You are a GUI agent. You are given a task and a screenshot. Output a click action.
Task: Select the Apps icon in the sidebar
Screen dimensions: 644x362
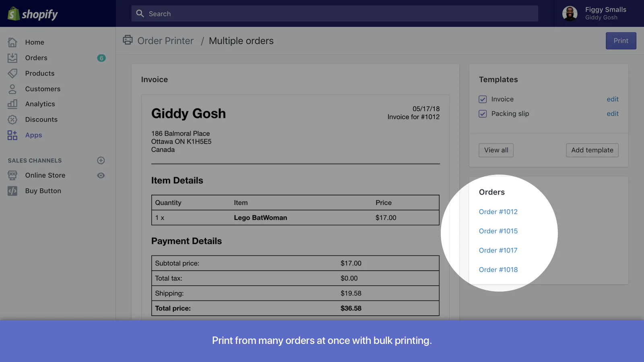[11, 135]
